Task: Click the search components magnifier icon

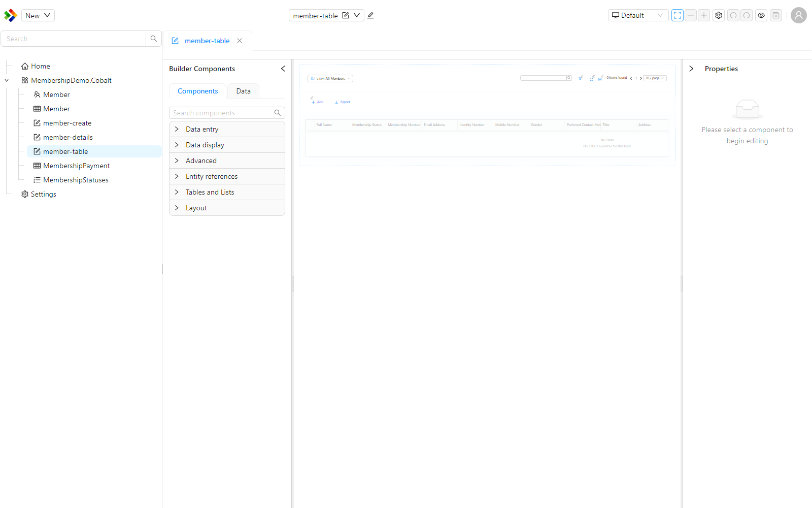Action: click(278, 113)
